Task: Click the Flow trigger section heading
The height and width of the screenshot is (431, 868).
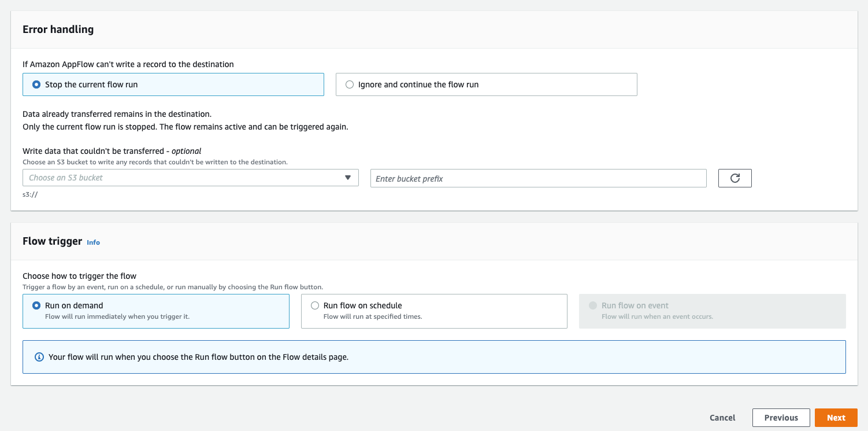Action: 52,241
